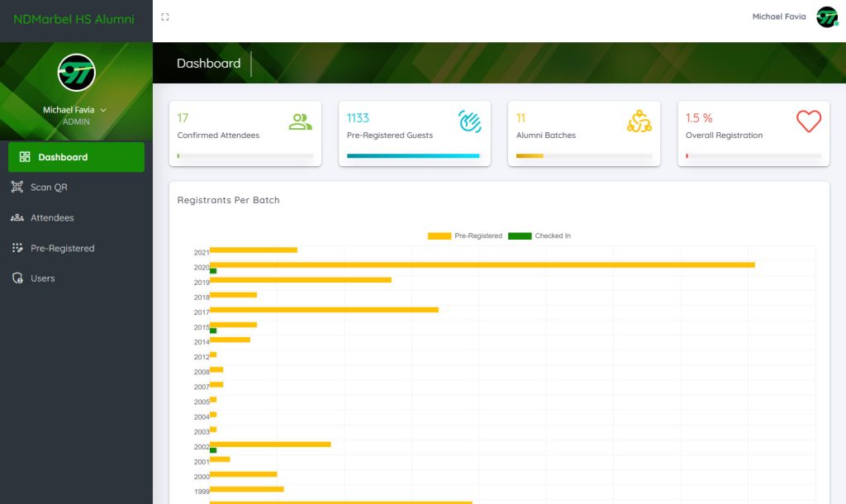Click the Scan QR code icon
Screen dimensions: 846x504
17,188
